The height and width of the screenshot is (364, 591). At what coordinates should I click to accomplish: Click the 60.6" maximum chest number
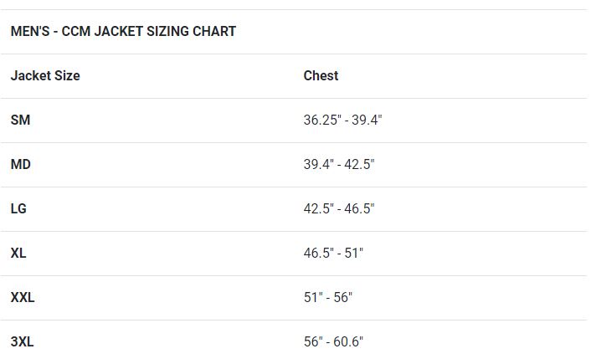(x=348, y=342)
